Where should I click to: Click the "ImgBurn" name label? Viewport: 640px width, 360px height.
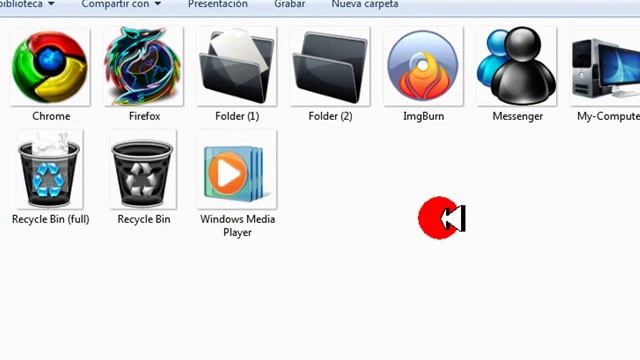click(423, 116)
